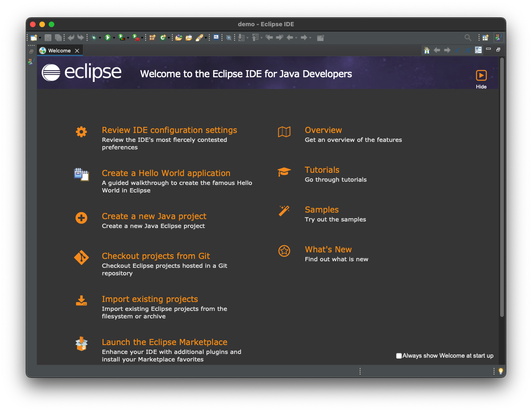Click the New Java Package icon
Image resolution: width=532 pixels, height=412 pixels.
(152, 37)
